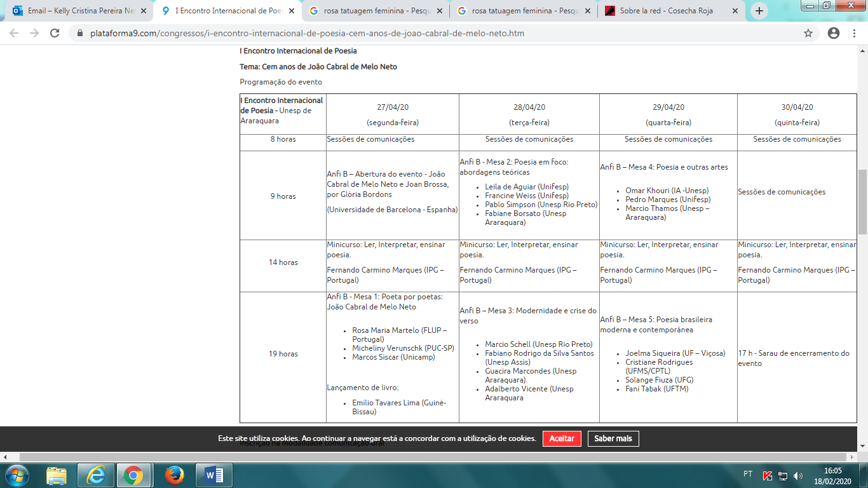Click 'Tema: Cem anos de João Cabral' heading
The width and height of the screenshot is (868, 488).
click(318, 67)
